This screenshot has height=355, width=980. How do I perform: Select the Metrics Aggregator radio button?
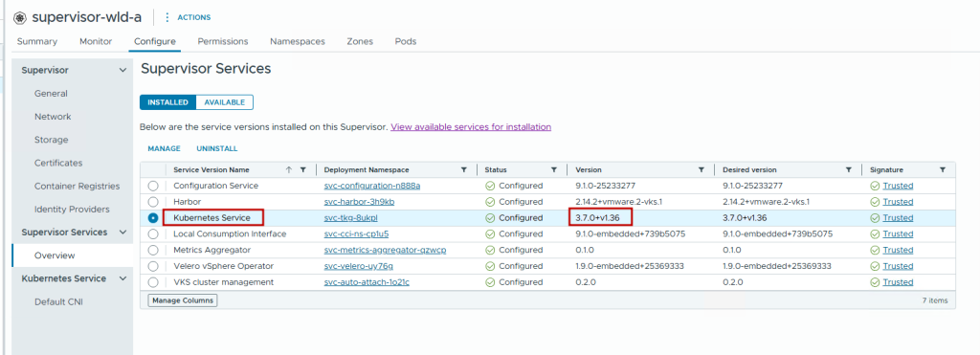[153, 250]
